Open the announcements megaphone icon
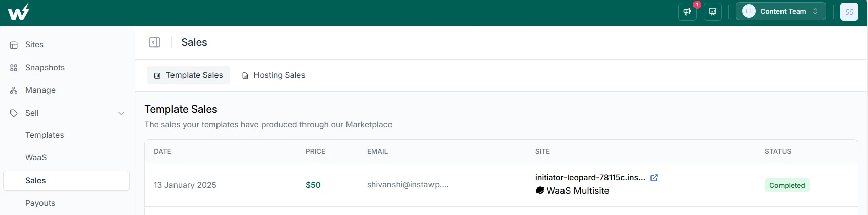868x215 pixels. coord(687,12)
